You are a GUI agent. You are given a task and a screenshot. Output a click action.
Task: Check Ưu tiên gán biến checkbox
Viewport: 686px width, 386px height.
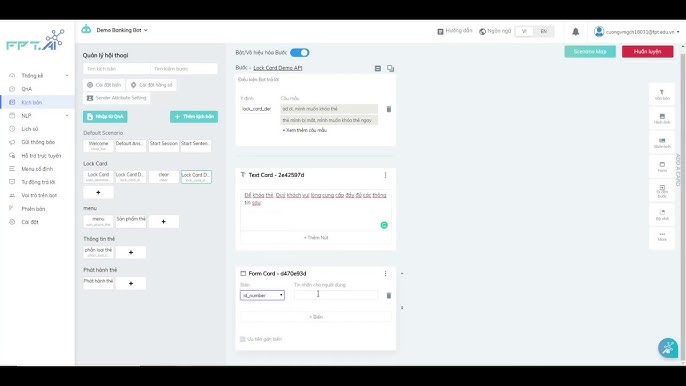point(243,339)
